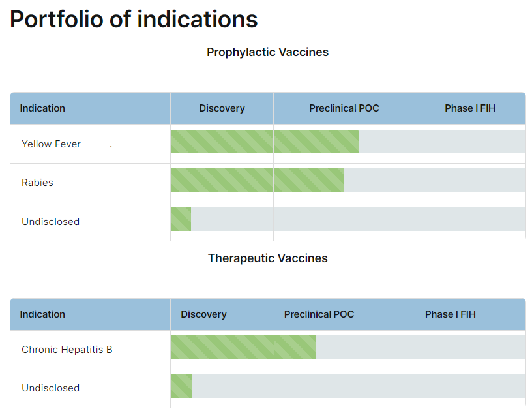The height and width of the screenshot is (411, 532).
Task: Click the Portfolio of indications page title
Action: pos(134,20)
